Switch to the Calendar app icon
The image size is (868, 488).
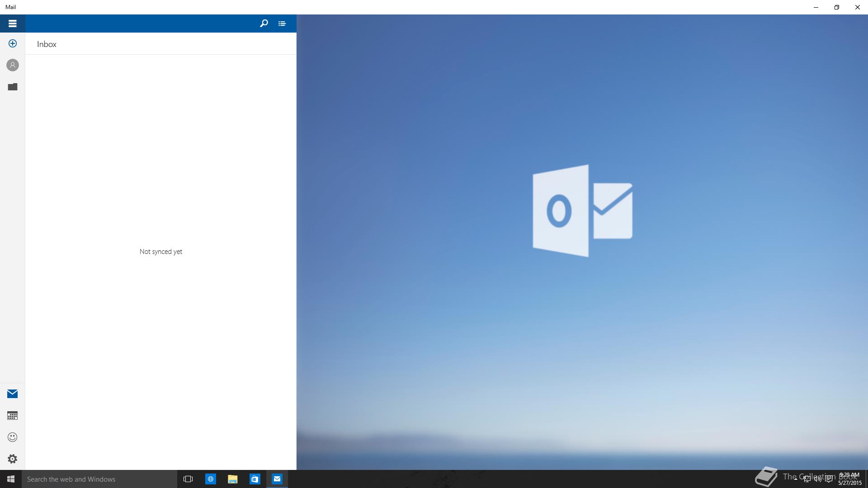[12, 415]
